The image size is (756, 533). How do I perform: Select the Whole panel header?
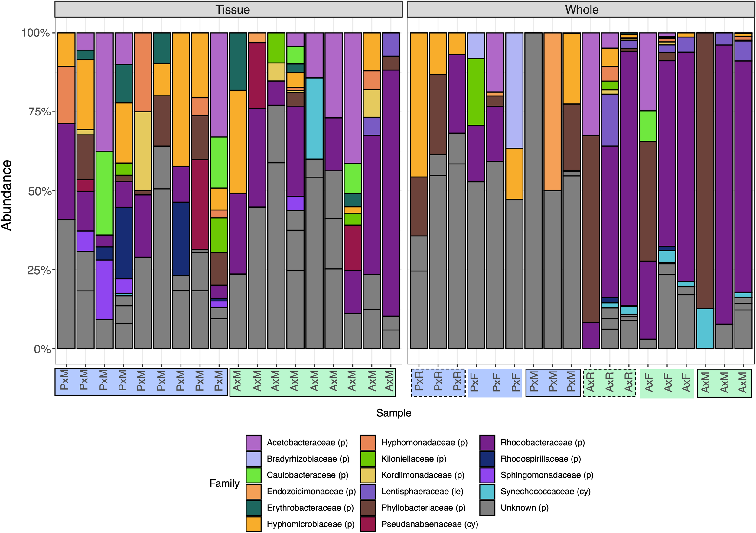[582, 9]
